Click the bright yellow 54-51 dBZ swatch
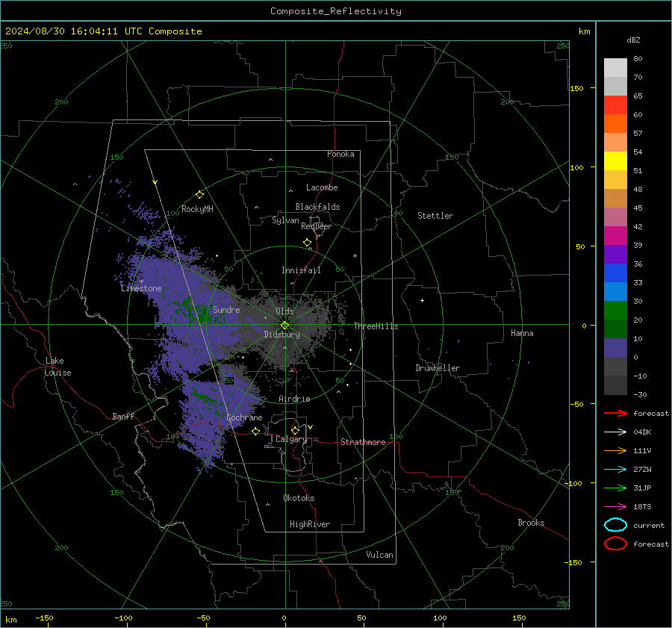The height and width of the screenshot is (628, 672). coord(615,161)
